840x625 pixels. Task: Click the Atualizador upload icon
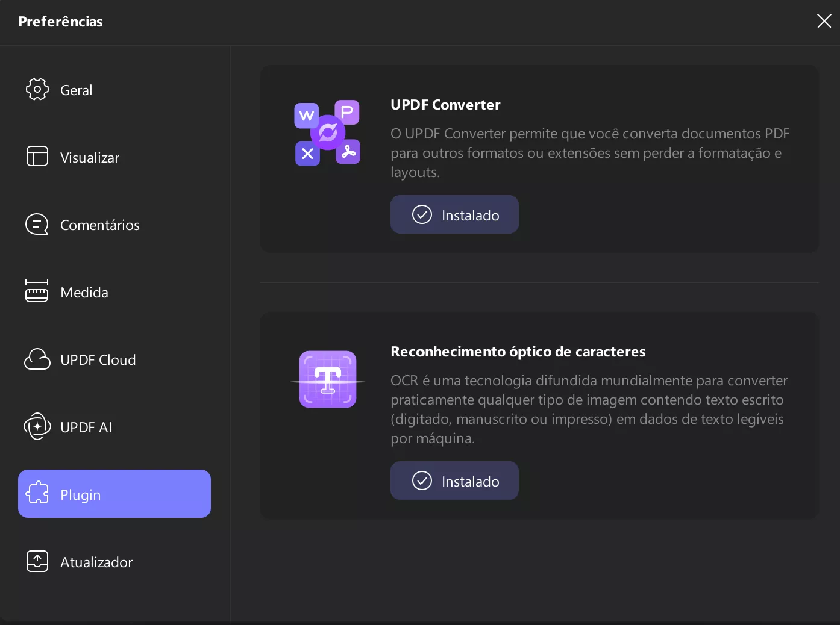pos(37,561)
